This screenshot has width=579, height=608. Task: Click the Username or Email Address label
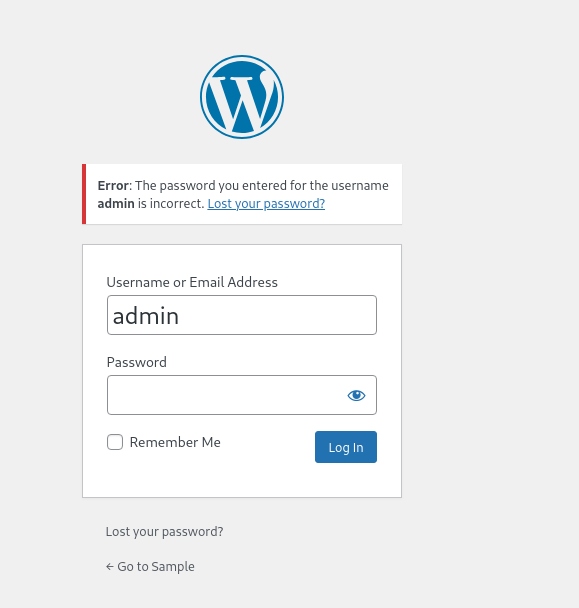192,282
